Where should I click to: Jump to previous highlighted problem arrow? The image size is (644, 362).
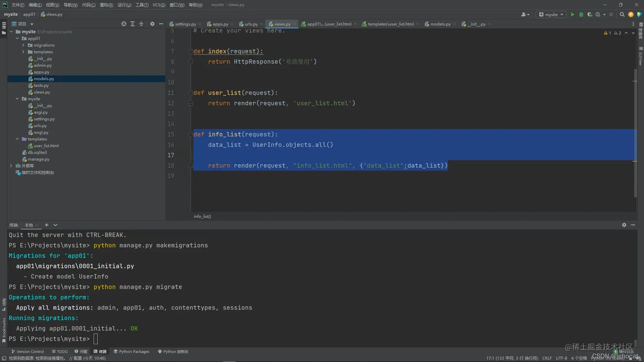[x=626, y=33]
